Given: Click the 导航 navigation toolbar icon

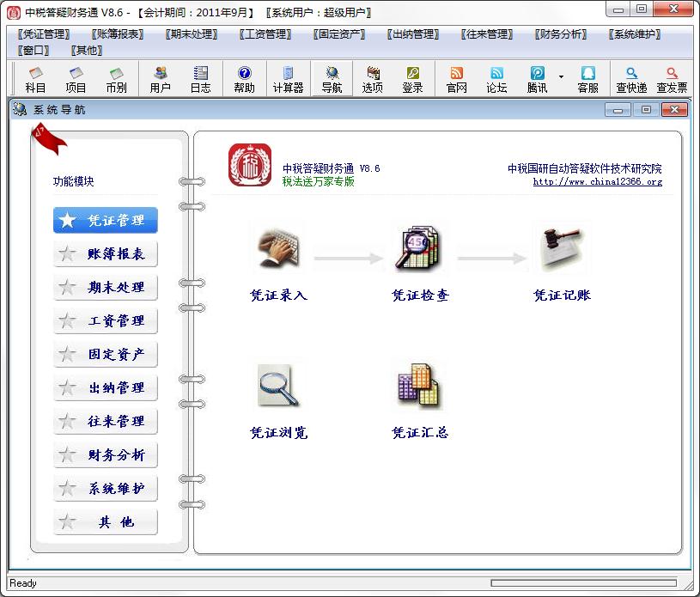Looking at the screenshot, I should click(332, 80).
